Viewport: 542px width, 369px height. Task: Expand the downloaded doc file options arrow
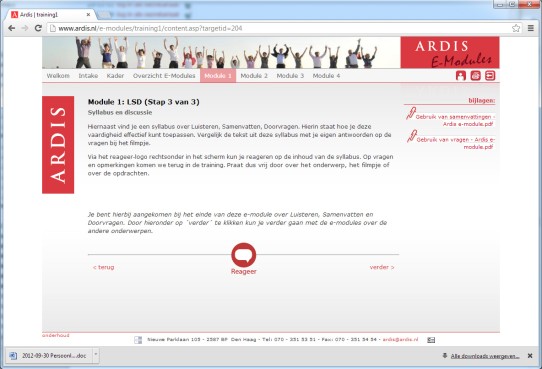tap(96, 355)
